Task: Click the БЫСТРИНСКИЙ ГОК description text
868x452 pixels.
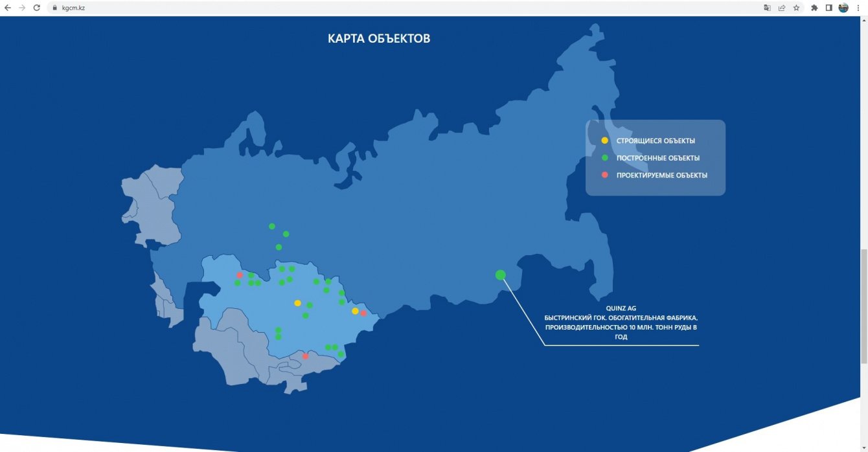Action: click(x=621, y=328)
